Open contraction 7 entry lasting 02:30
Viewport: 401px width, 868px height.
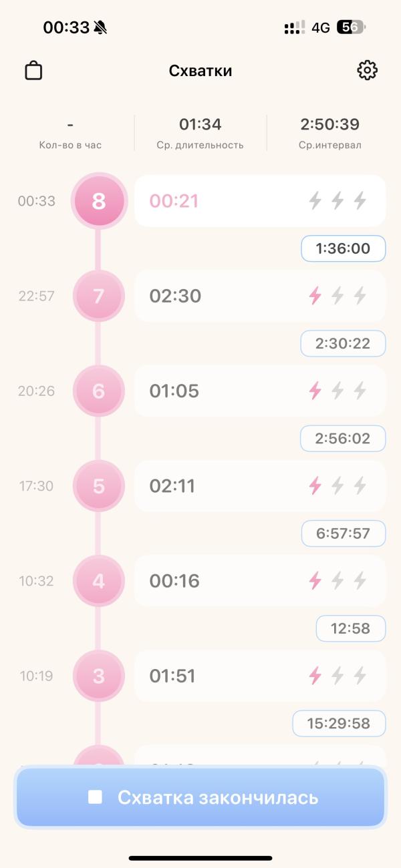coord(260,296)
